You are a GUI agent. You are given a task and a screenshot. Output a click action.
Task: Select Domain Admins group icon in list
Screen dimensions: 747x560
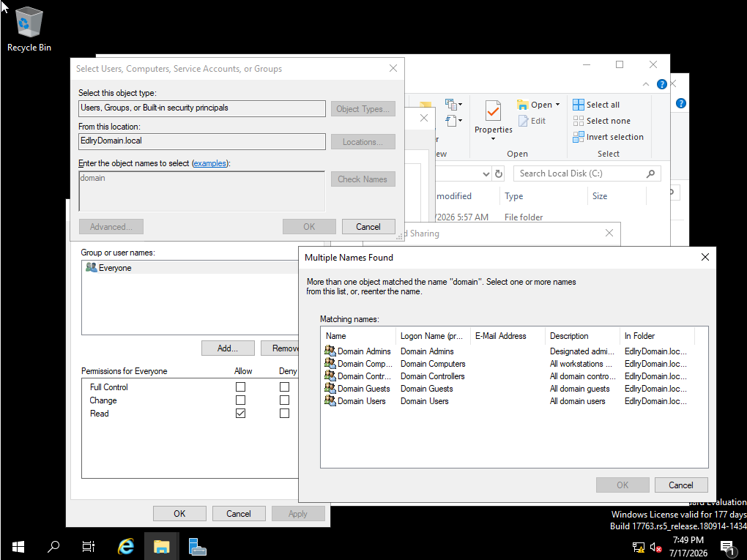click(x=330, y=351)
